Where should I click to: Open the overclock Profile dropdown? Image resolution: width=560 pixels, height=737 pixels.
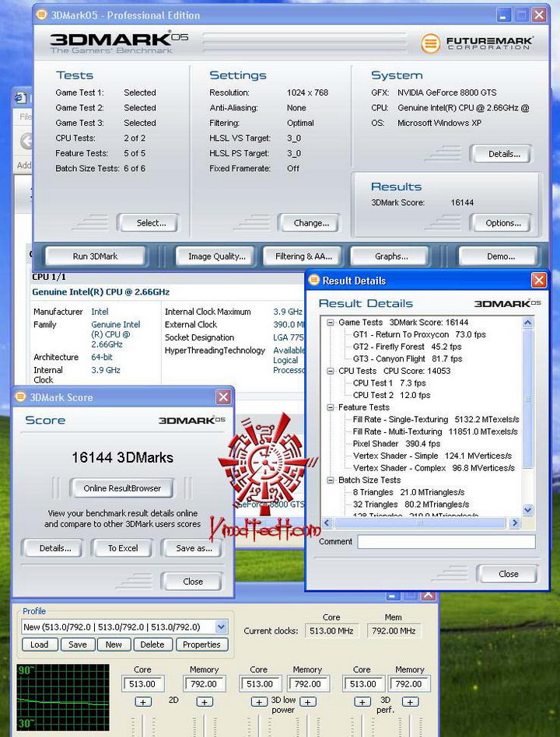[221, 627]
